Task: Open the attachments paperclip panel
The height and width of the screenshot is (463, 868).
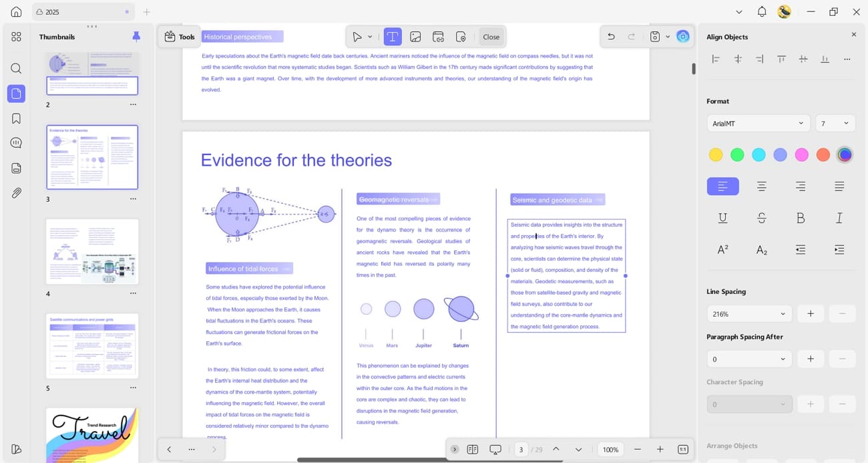Action: pyautogui.click(x=16, y=193)
